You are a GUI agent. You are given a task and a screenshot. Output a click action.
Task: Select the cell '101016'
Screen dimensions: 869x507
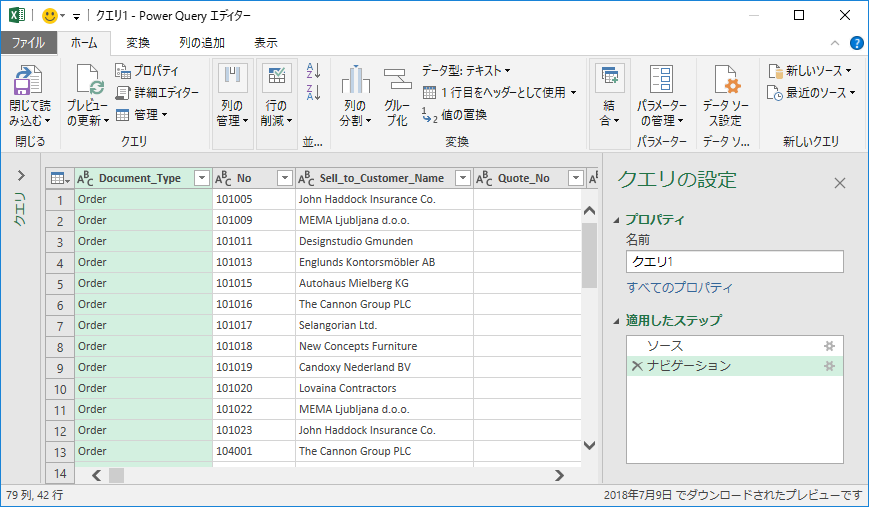coord(254,304)
